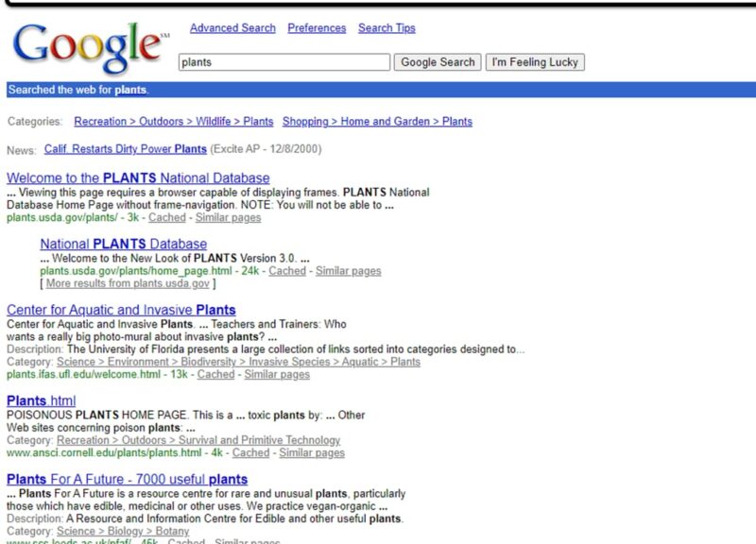
Task: Open Shopping > Home and Garden > Plants category
Action: pyautogui.click(x=377, y=122)
